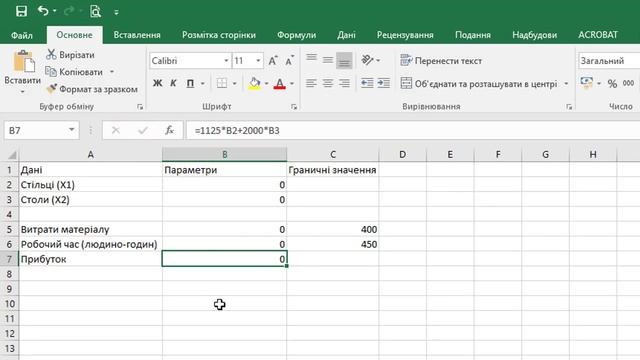Toggle bold Ж formatting
640x360 pixels.
158,83
